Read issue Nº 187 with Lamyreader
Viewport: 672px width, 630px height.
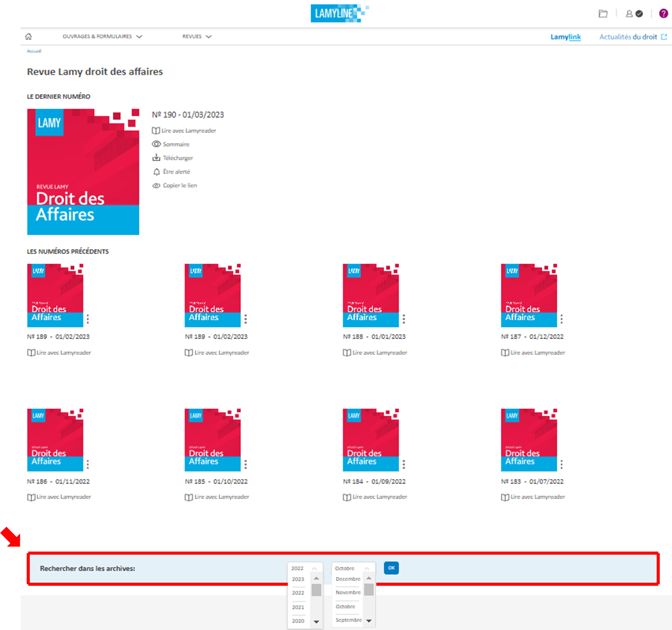pos(533,353)
